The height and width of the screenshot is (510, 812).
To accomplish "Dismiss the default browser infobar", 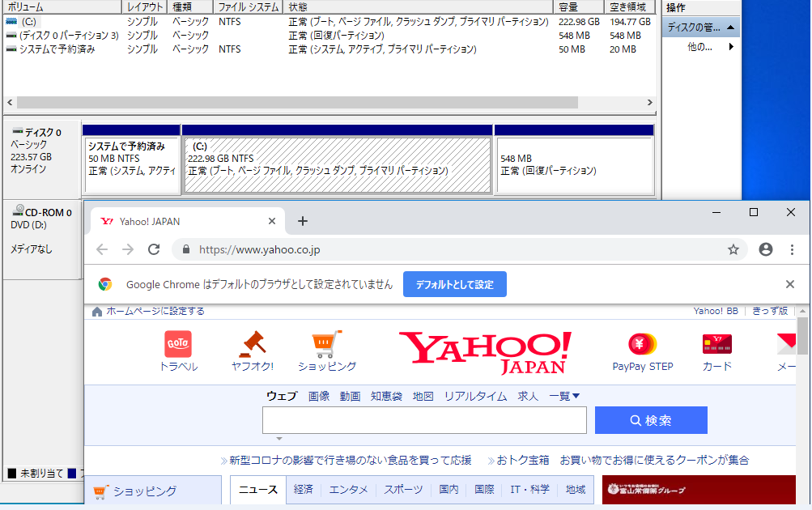I will pyautogui.click(x=789, y=284).
